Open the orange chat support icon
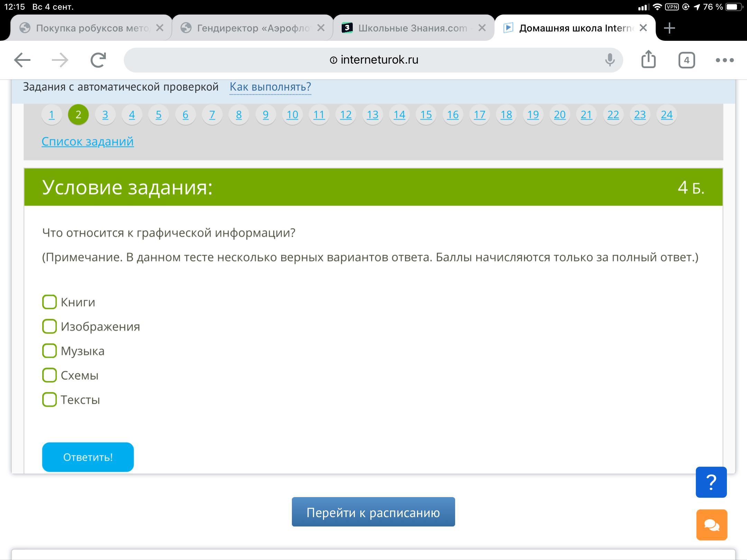 tap(711, 525)
